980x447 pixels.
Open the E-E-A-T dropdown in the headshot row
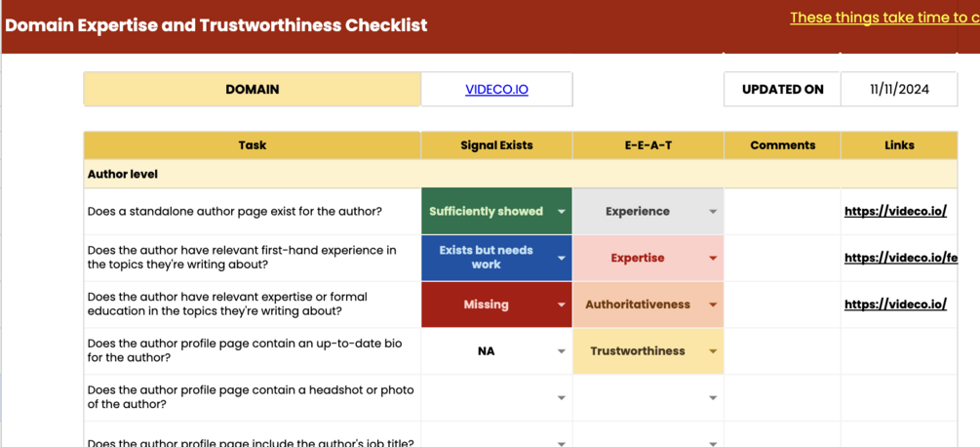(x=713, y=398)
